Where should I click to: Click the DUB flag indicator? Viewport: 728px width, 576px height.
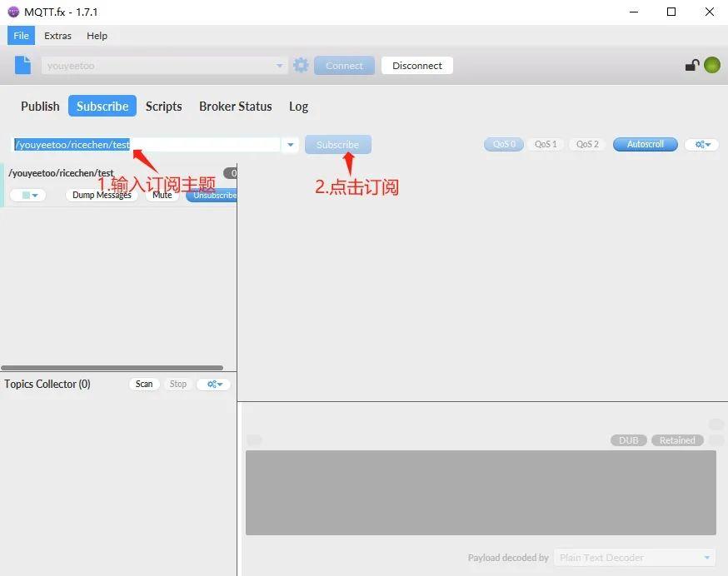click(x=629, y=440)
